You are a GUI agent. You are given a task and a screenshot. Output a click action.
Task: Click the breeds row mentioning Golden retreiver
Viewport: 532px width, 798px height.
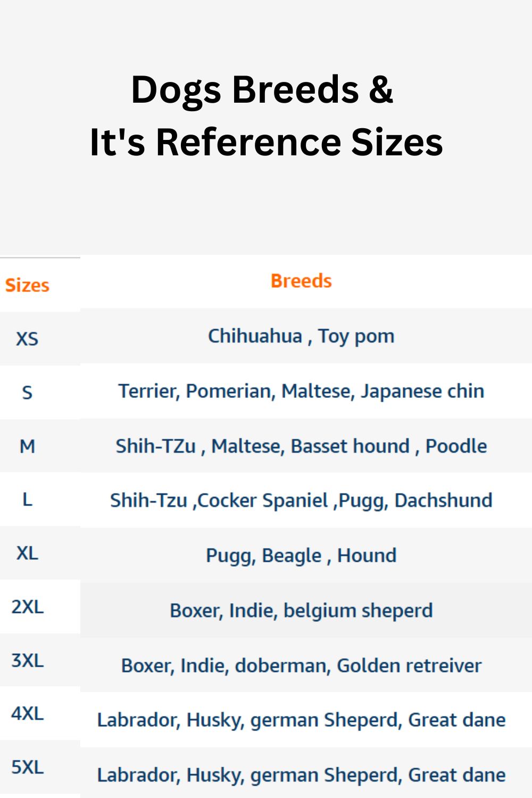[x=301, y=666]
